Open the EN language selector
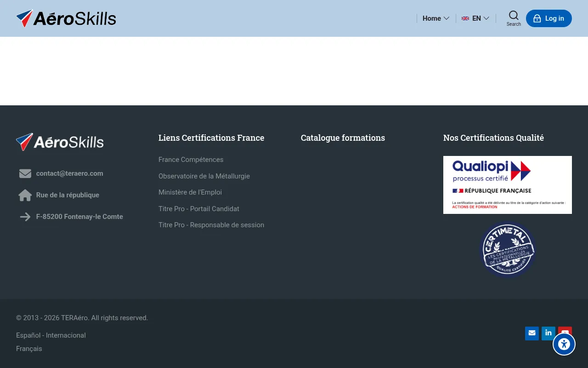 [475, 18]
